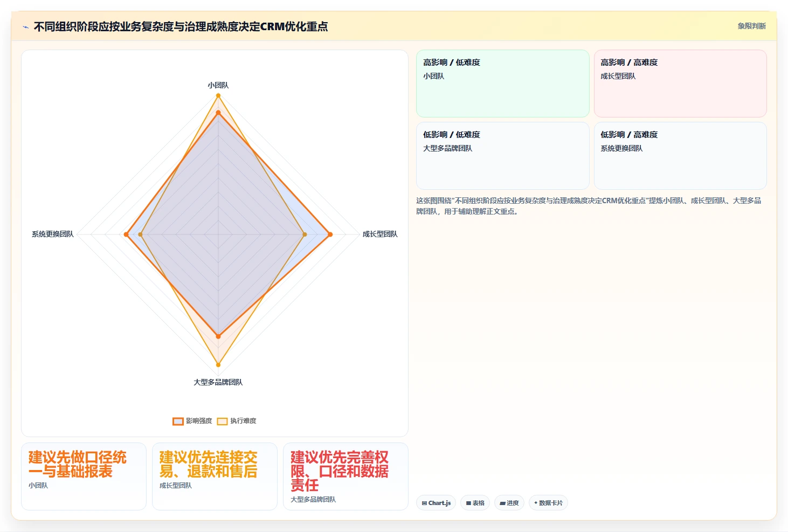Toggle the 执行难度 legend swatch

pos(222,421)
